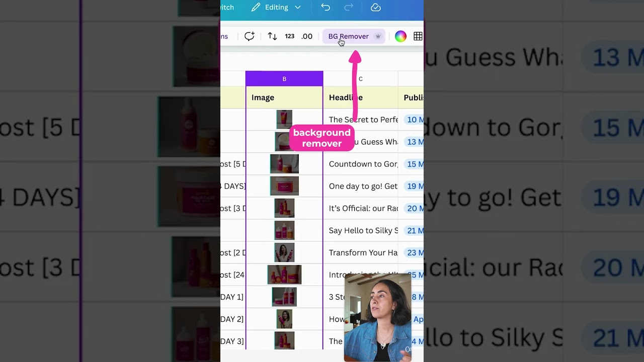Select the cell reading 'DAY 3]'
This screenshot has width=644, height=362.
[x=233, y=341]
